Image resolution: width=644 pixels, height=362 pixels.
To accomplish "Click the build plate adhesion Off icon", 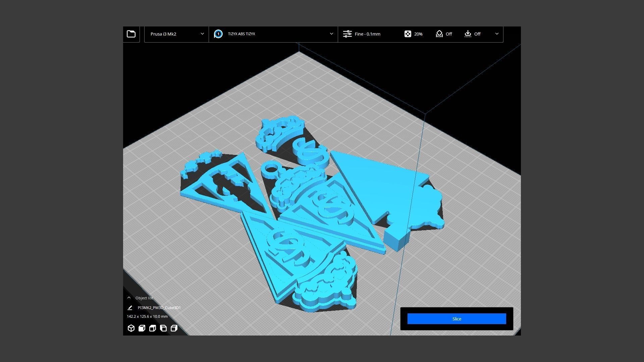I will point(468,34).
